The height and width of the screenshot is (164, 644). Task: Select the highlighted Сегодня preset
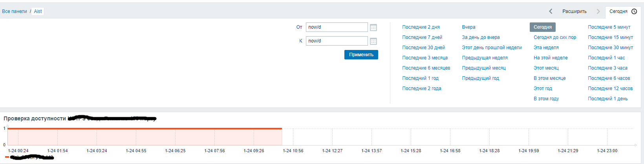(542, 27)
